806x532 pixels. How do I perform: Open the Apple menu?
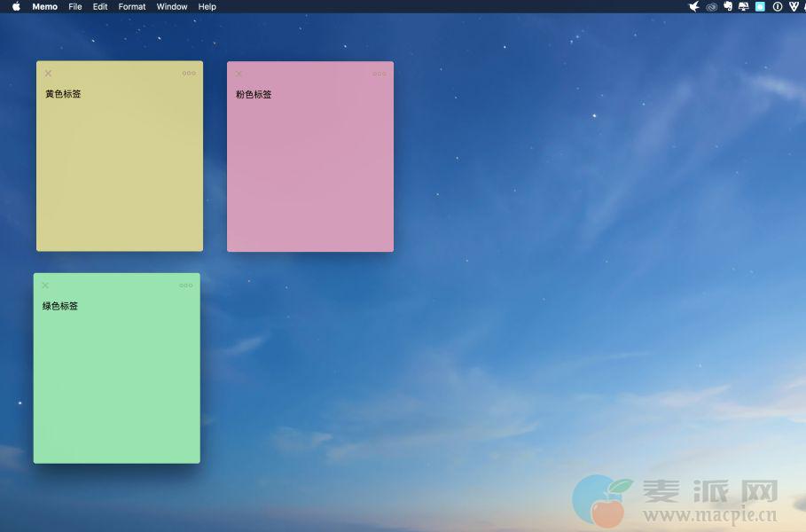(x=16, y=6)
